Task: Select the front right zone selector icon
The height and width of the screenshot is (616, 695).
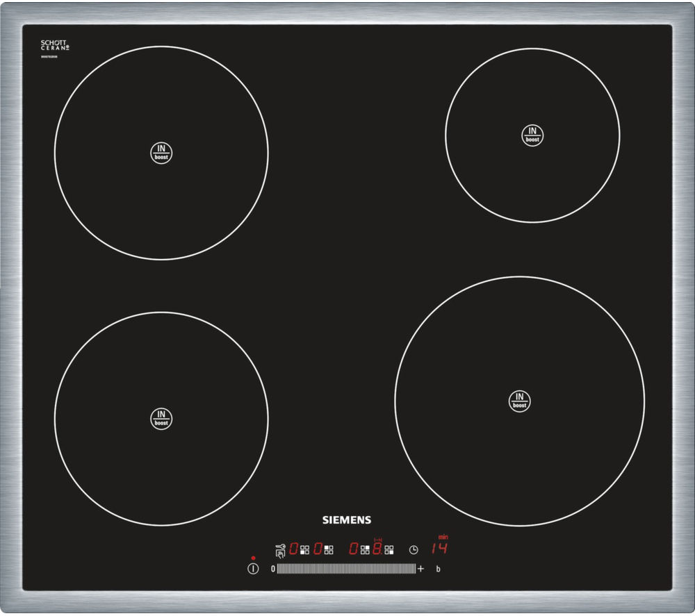Action: point(389,550)
